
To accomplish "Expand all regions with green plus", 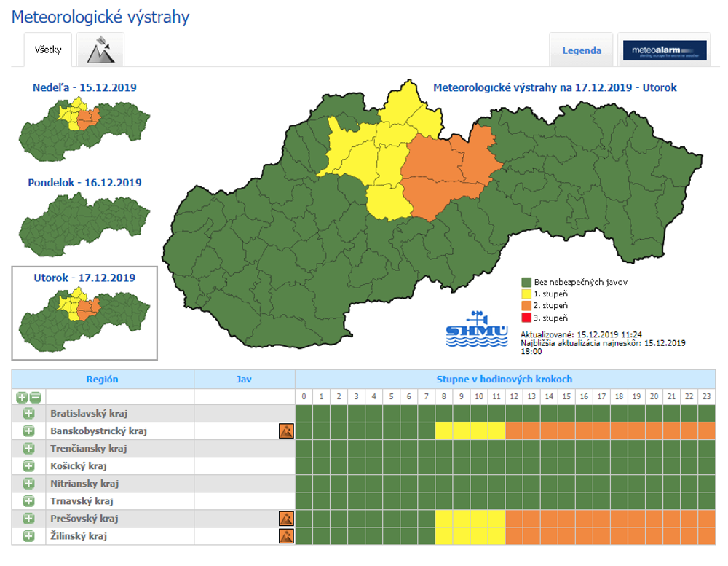I will point(23,397).
